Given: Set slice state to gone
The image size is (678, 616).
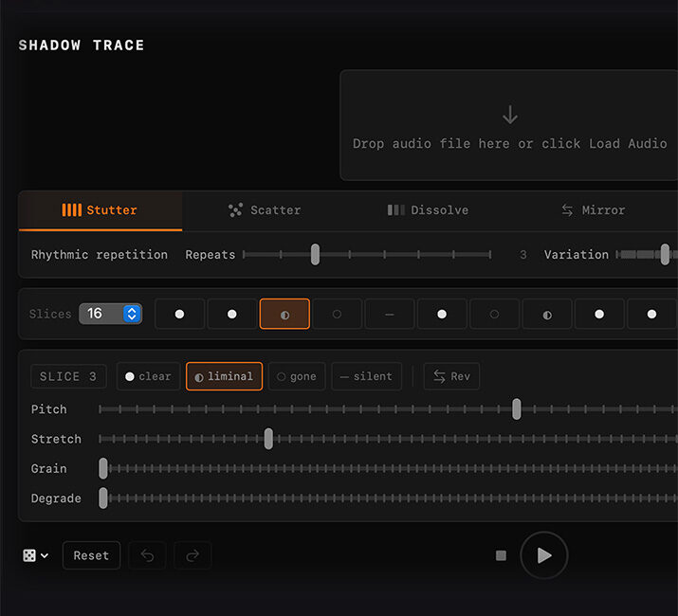Looking at the screenshot, I should pyautogui.click(x=296, y=376).
